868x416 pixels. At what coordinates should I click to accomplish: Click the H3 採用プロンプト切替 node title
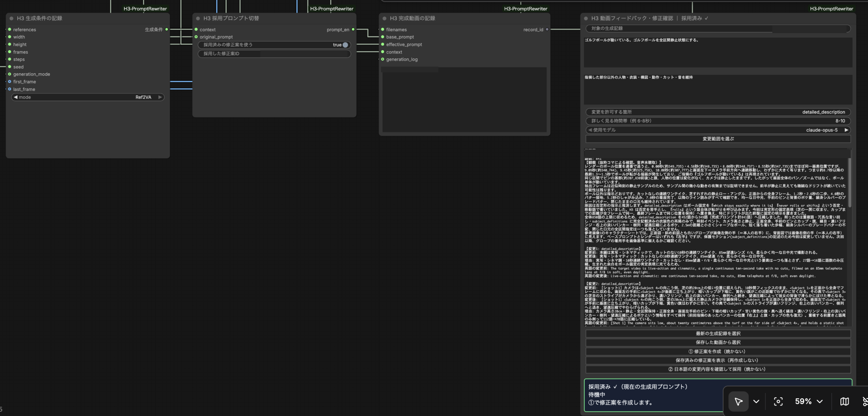(x=231, y=18)
